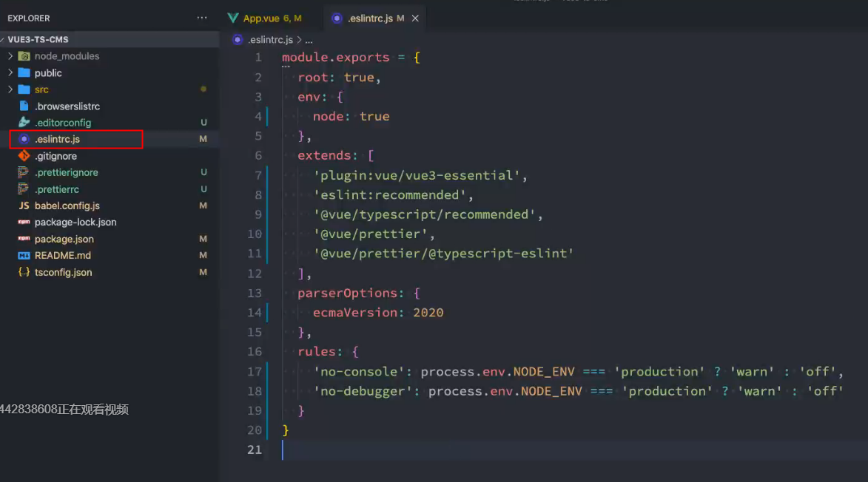The height and width of the screenshot is (482, 868).
Task: Click .eslintrc.js in the breadcrumb
Action: 270,40
